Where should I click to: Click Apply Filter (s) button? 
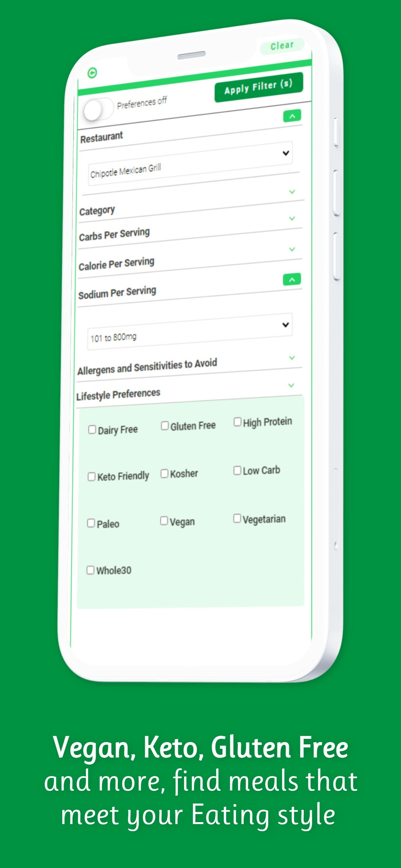259,87
